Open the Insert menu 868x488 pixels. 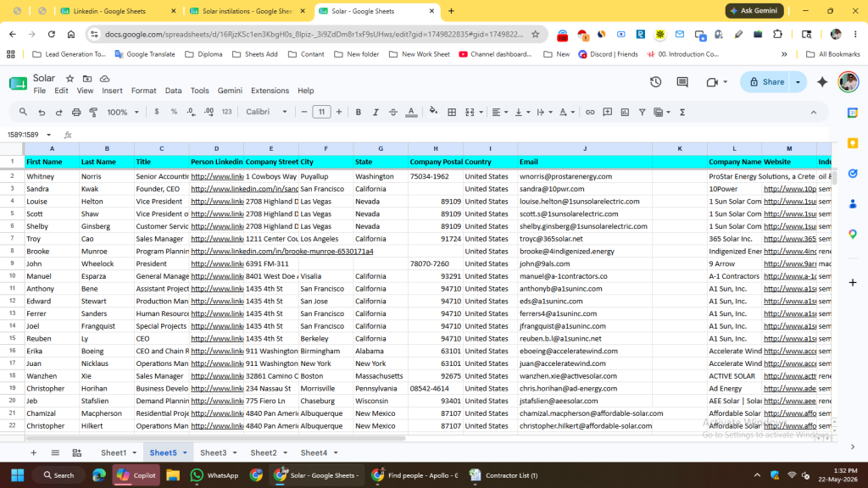point(112,91)
